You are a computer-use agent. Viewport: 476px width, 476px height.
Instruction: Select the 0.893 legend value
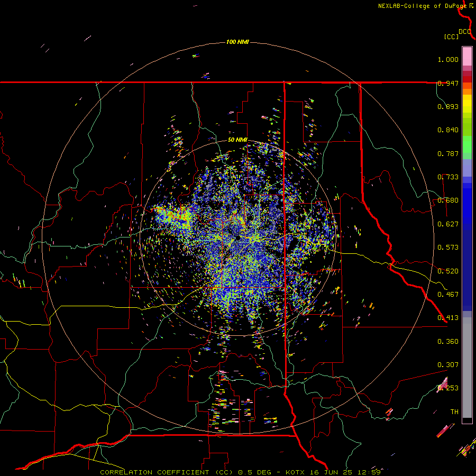448,106
